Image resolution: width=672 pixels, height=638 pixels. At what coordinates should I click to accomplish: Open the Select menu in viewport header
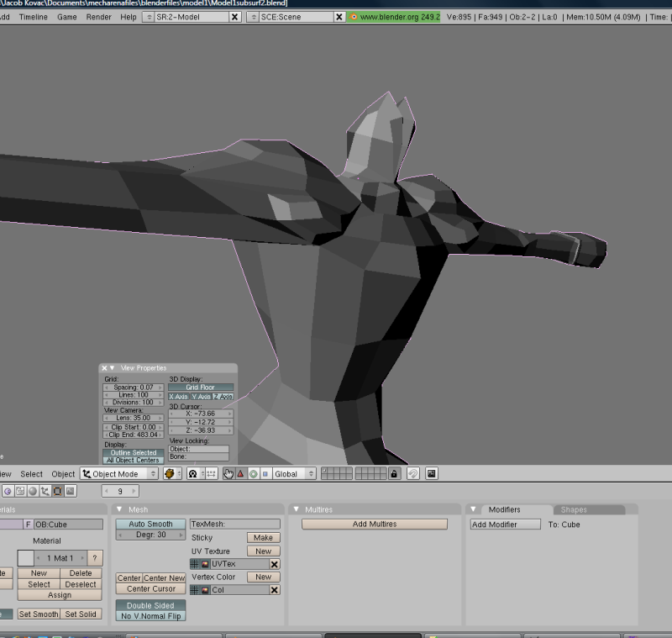[x=31, y=473]
